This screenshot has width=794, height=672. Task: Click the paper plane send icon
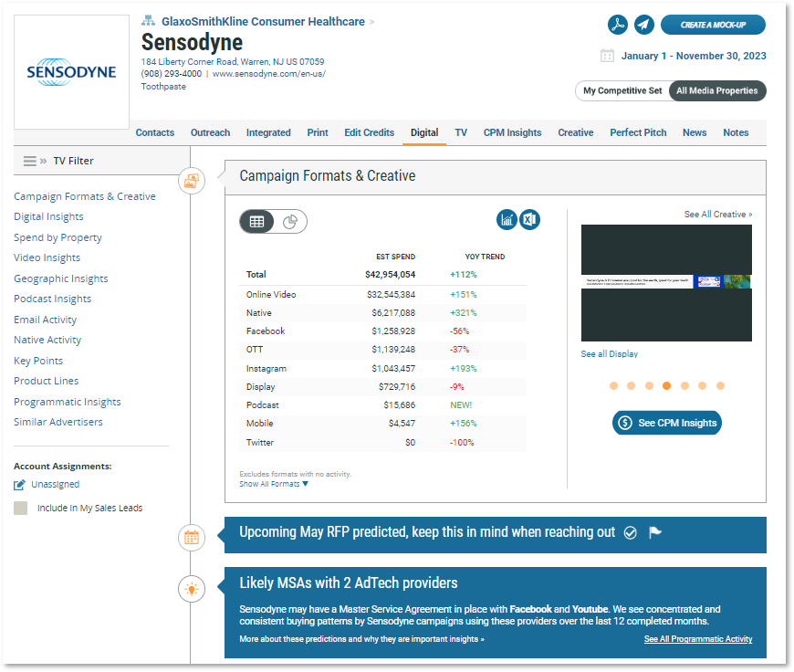643,25
